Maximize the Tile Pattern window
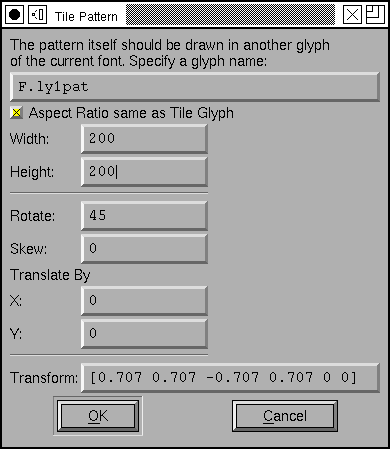Image resolution: width=390 pixels, height=449 pixels. pyautogui.click(x=375, y=15)
